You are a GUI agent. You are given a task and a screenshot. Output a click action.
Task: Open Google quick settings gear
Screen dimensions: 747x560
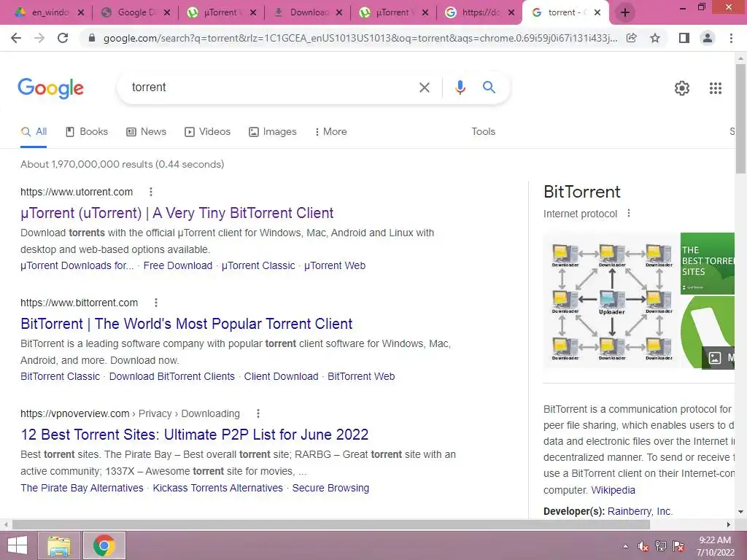682,88
